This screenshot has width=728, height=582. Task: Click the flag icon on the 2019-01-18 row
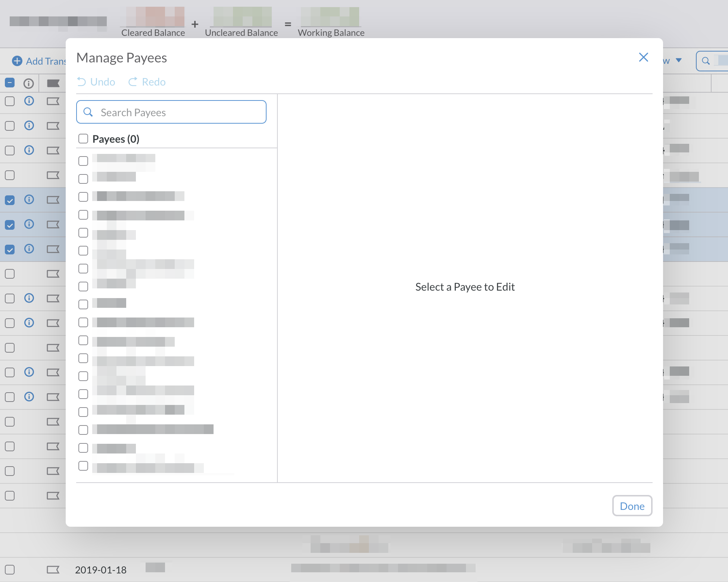click(53, 569)
